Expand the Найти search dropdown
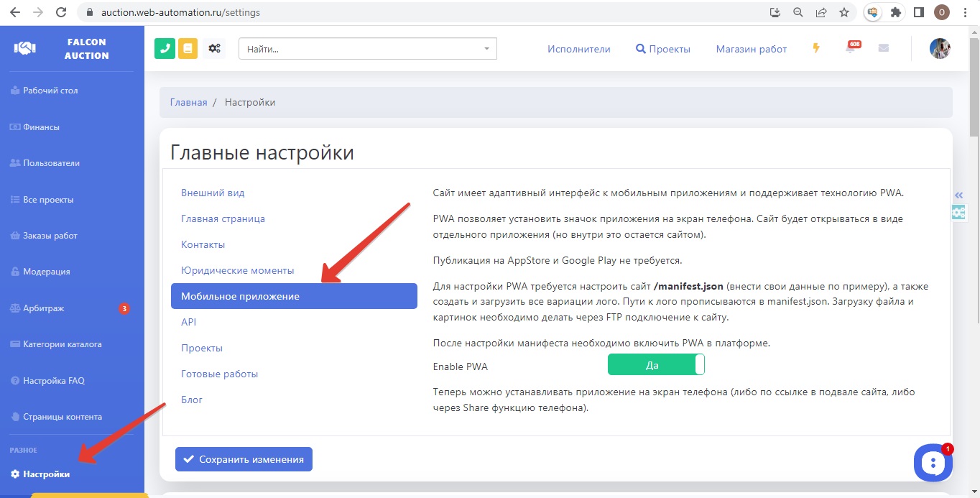 486,49
